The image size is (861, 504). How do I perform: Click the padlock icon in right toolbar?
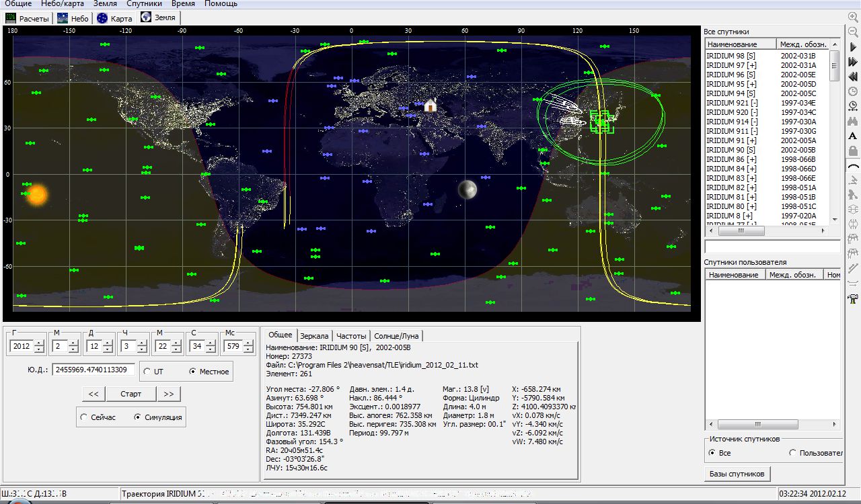[853, 151]
